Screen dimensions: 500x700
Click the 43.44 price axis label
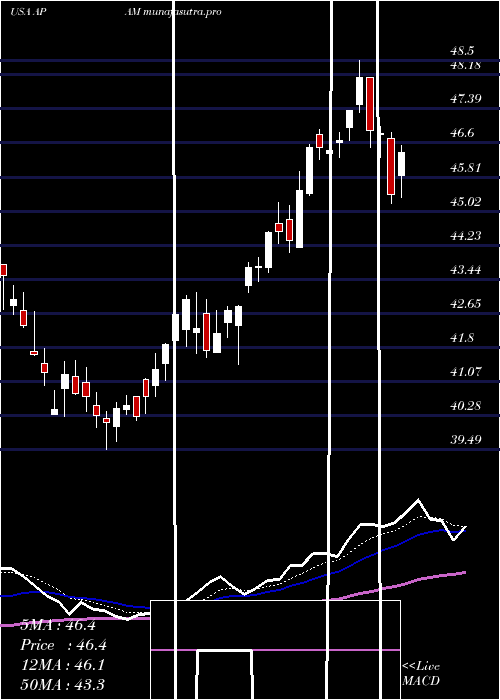[466, 270]
